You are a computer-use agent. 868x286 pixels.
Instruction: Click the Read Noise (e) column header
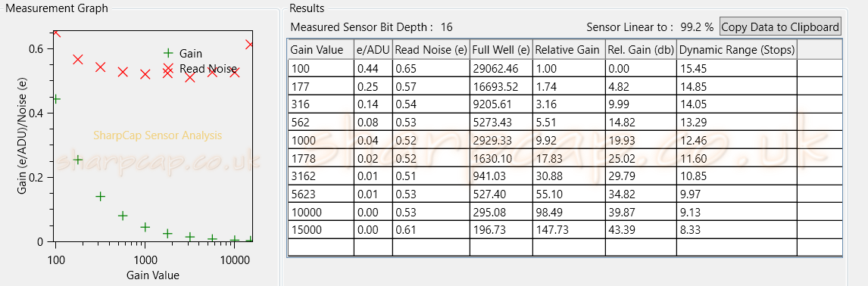(431, 50)
